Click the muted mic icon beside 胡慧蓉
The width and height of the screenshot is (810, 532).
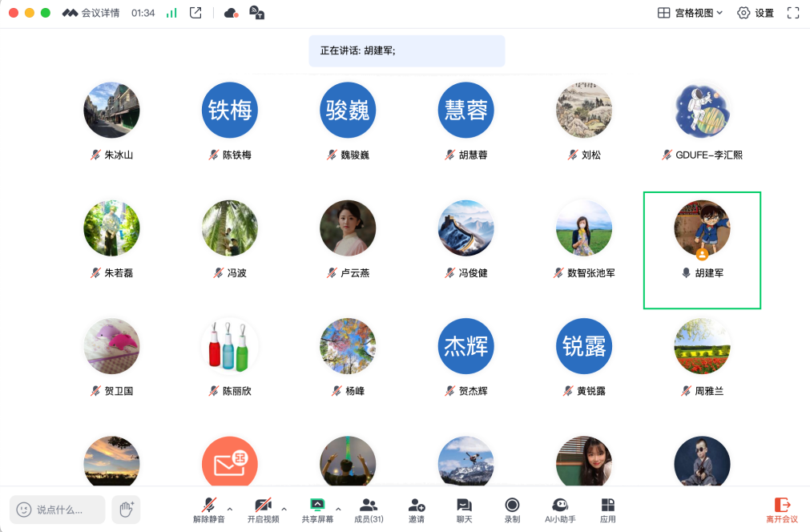click(x=450, y=155)
